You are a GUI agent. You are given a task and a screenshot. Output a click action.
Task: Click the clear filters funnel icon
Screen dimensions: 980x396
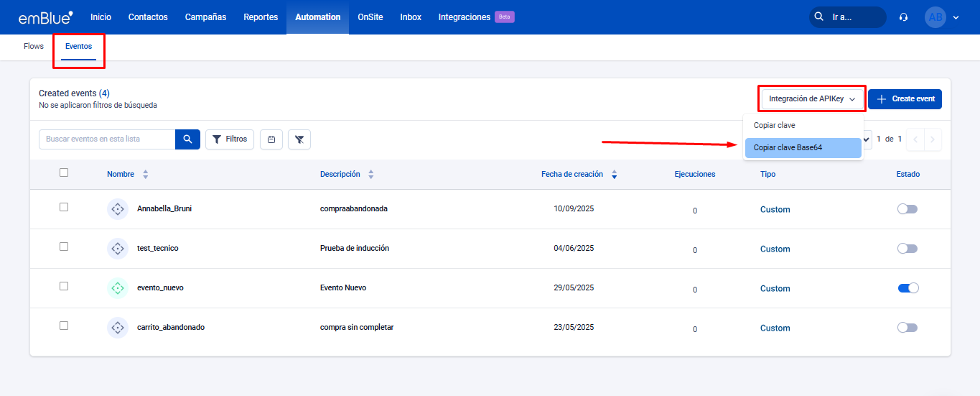pos(299,139)
